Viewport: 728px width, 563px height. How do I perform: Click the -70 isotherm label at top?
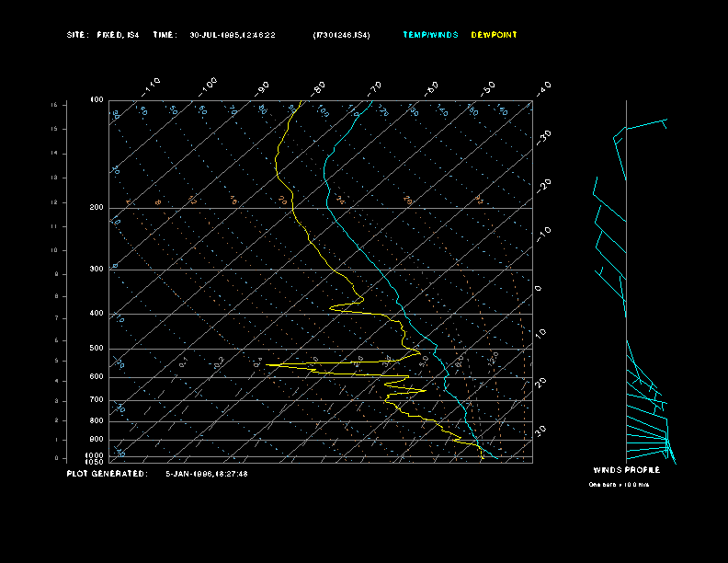374,88
